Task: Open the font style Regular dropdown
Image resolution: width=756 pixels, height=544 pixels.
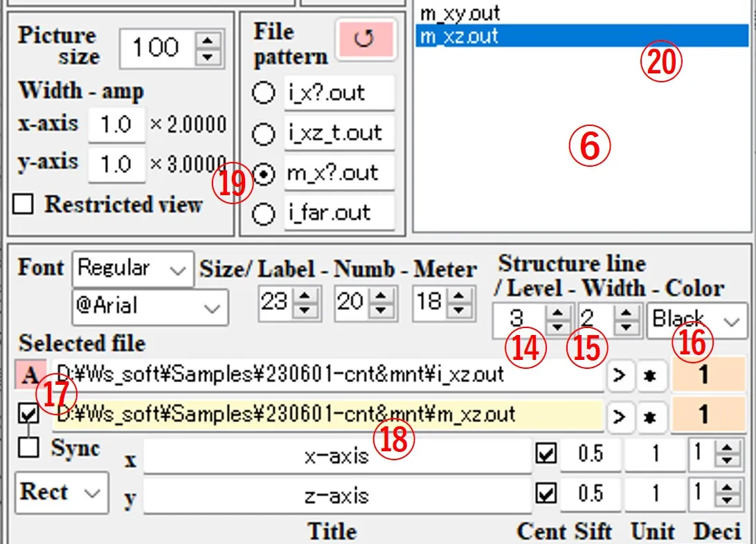Action: click(x=133, y=269)
